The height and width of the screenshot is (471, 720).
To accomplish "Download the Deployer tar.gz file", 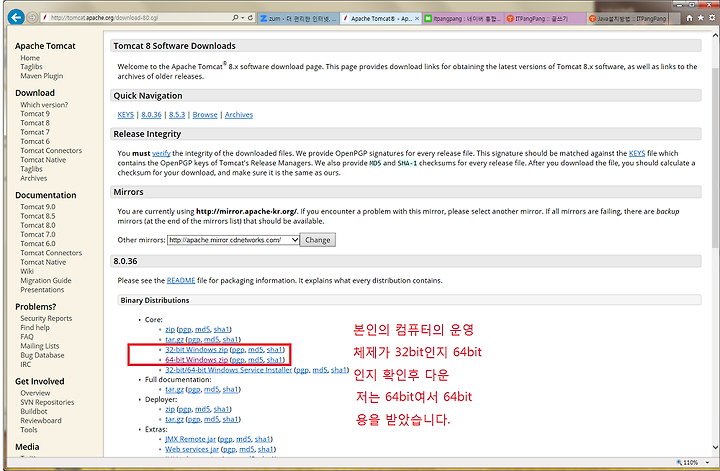I will coord(174,420).
